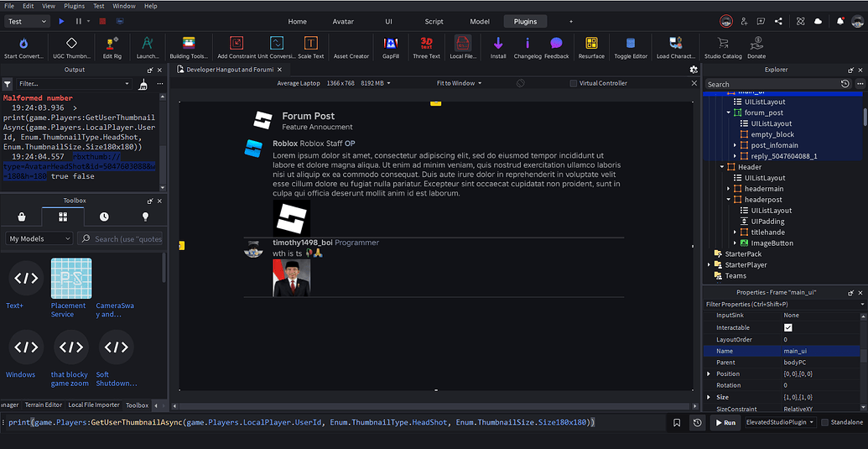Expand the post_infomain tree node
868x449 pixels.
pos(735,145)
